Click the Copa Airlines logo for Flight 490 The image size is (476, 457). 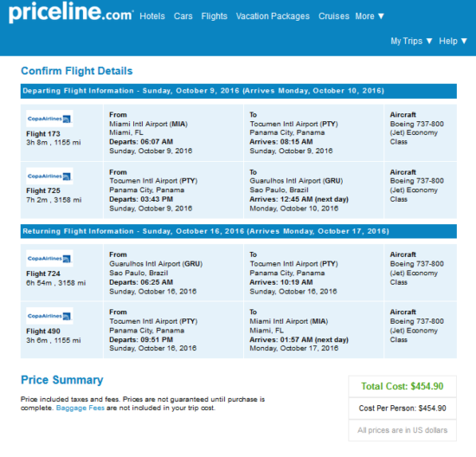click(x=49, y=316)
